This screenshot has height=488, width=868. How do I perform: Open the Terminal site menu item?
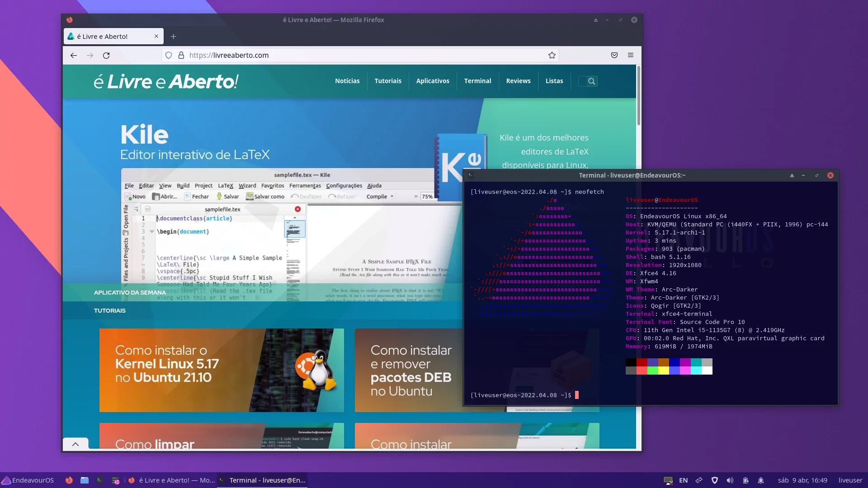click(x=477, y=81)
